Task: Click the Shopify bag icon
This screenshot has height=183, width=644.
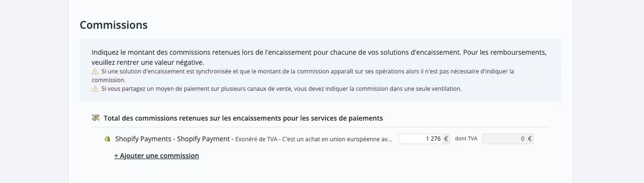Action: [x=107, y=139]
